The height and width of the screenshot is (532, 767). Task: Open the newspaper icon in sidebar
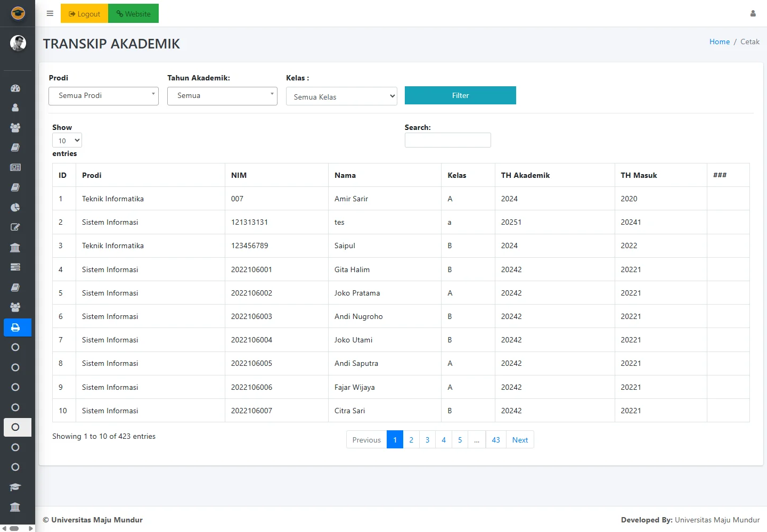point(15,167)
